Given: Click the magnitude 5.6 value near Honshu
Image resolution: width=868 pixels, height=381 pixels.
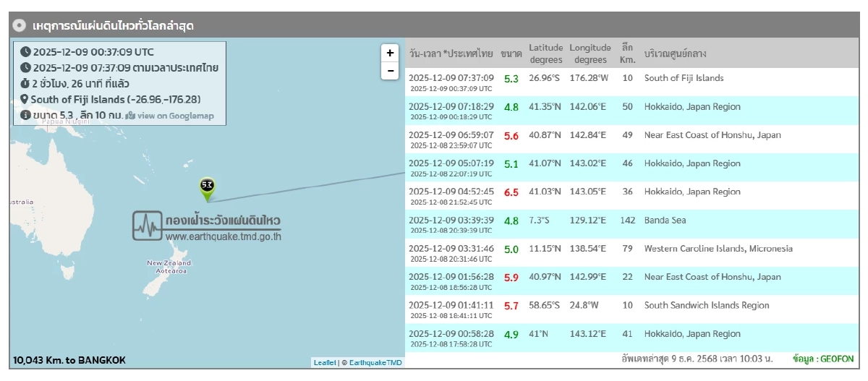Looking at the screenshot, I should pos(511,136).
